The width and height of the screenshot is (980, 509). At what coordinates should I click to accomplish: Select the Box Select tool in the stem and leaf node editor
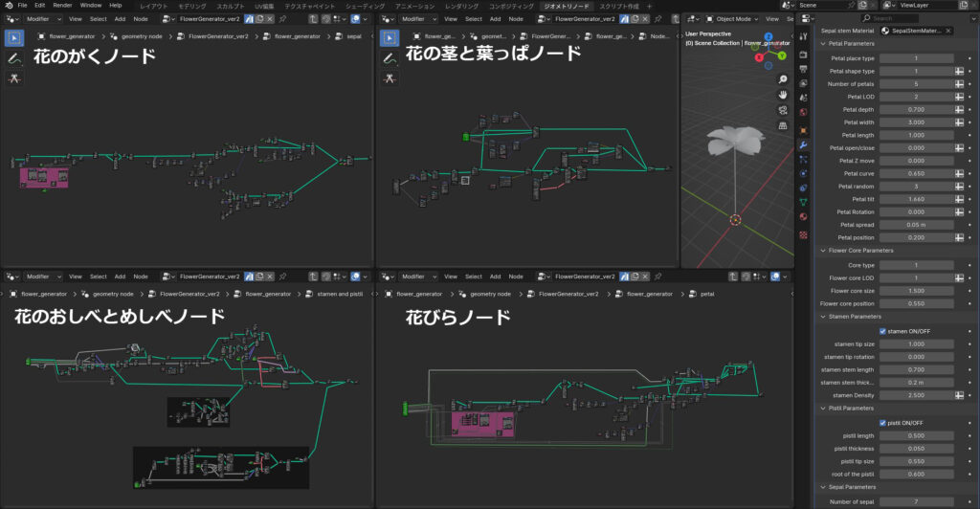390,37
